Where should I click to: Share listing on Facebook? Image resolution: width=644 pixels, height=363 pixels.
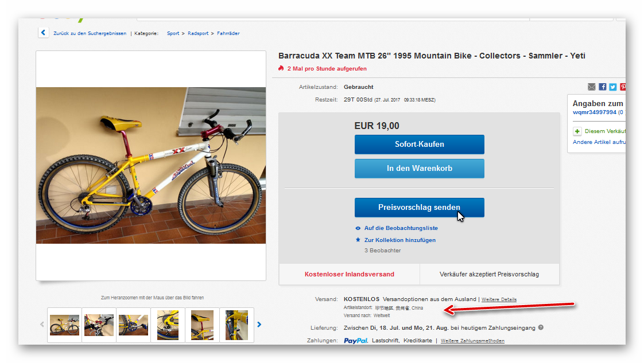[x=602, y=87]
